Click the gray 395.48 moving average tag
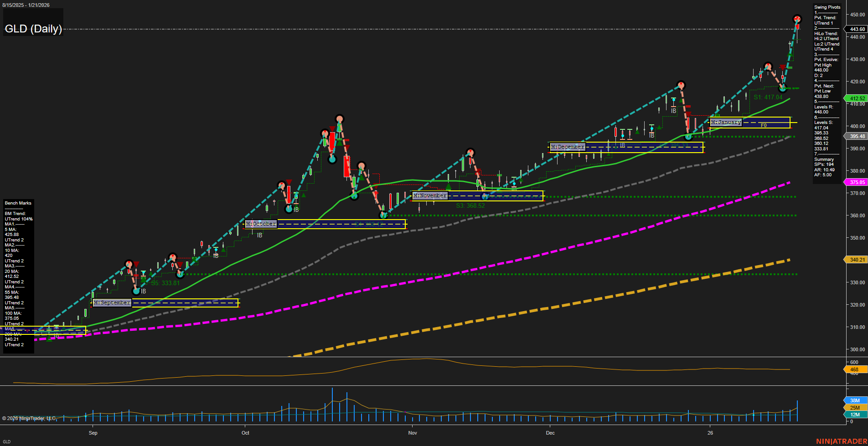This screenshot has width=868, height=446. [x=856, y=136]
